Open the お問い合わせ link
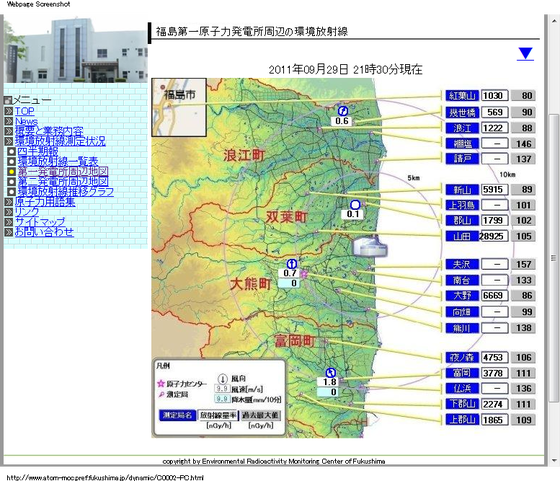This screenshot has width=560, height=481. tap(44, 232)
